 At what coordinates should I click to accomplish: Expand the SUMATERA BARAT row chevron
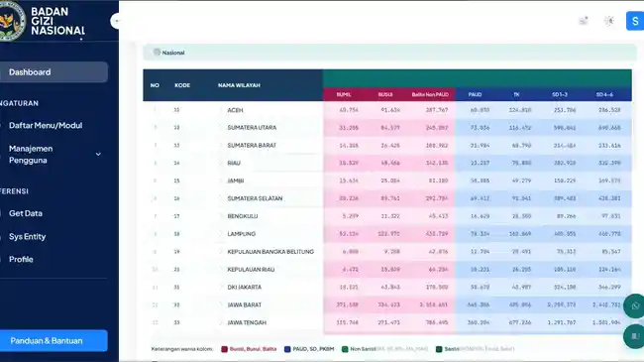click(x=221, y=146)
